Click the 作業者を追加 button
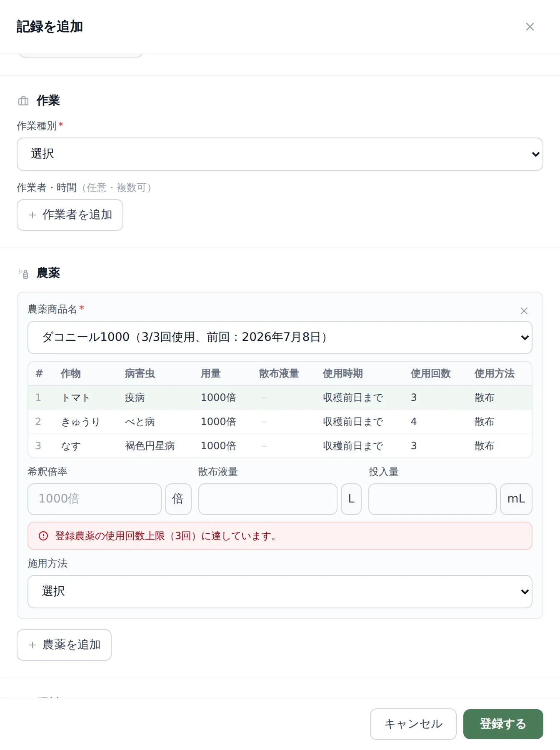Screen dimensions: 560x750 click(70, 215)
